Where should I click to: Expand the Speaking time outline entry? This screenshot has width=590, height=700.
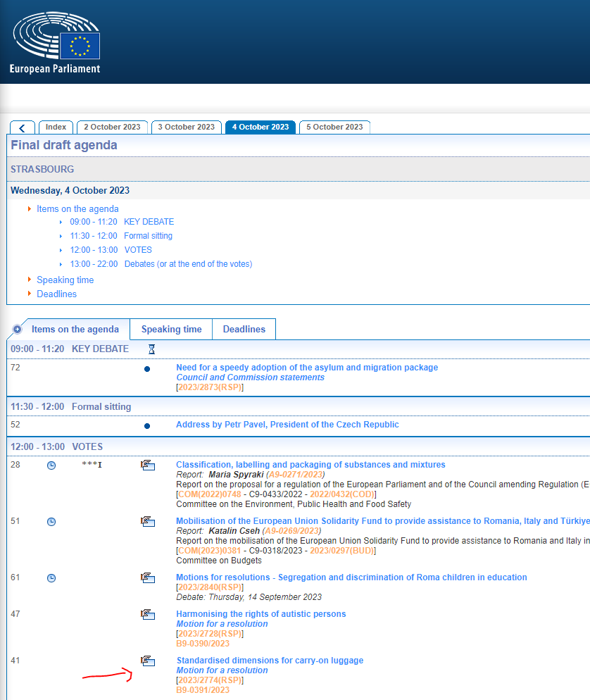click(65, 280)
